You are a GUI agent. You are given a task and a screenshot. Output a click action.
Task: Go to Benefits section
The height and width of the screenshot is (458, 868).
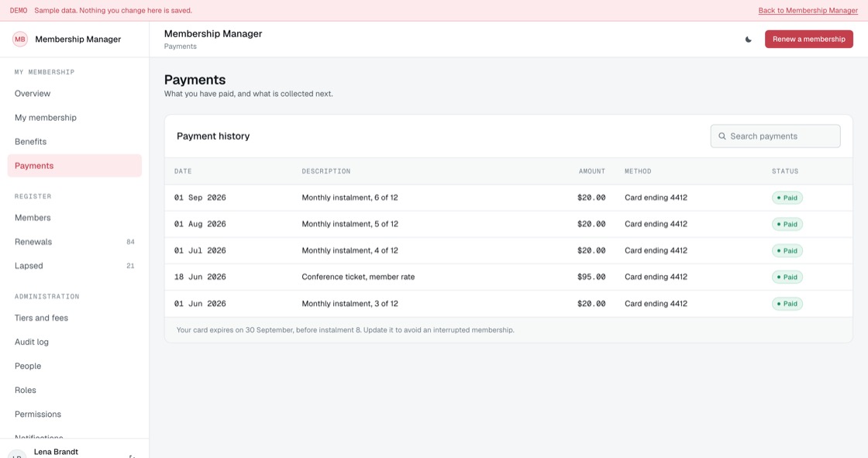74,142
